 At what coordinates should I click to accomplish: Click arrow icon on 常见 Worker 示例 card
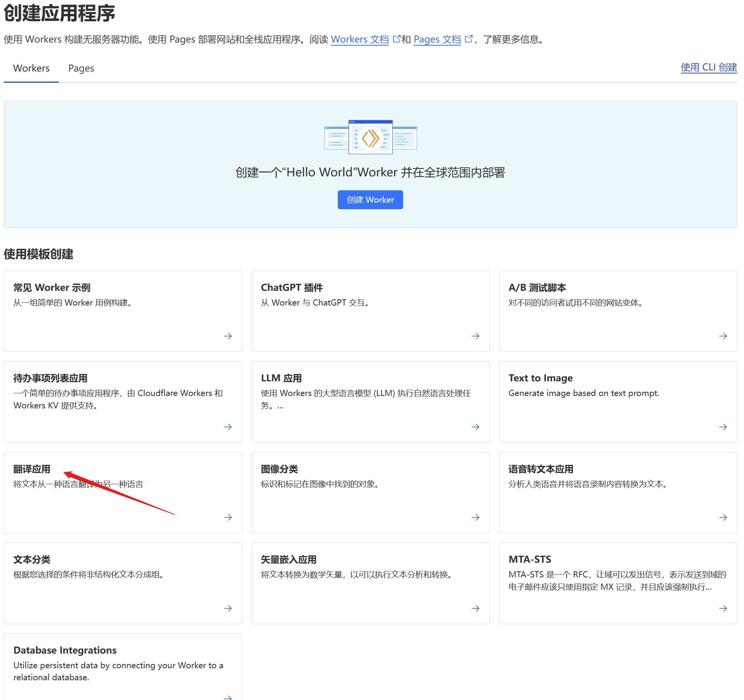(x=228, y=336)
